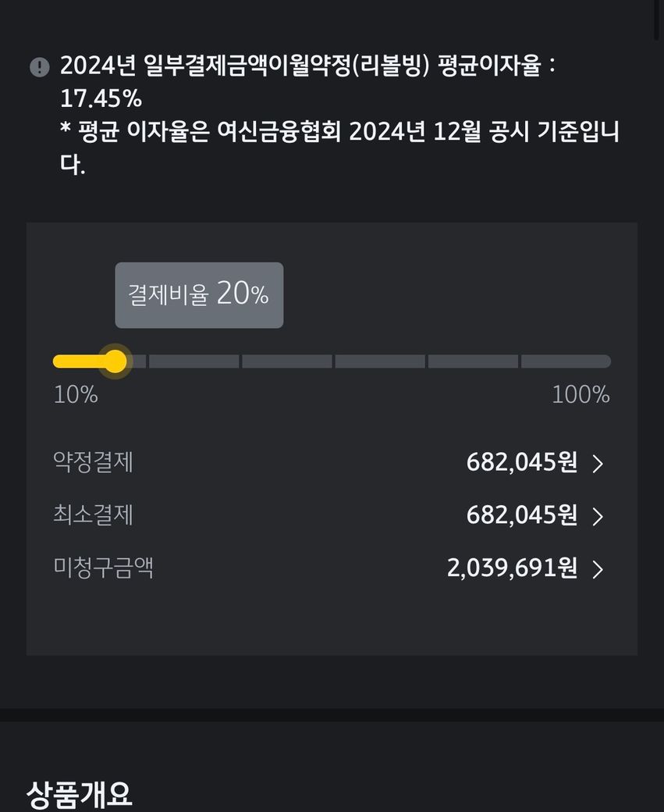Click the fourth segment of the ratio slider
664x812 pixels.
coord(380,361)
